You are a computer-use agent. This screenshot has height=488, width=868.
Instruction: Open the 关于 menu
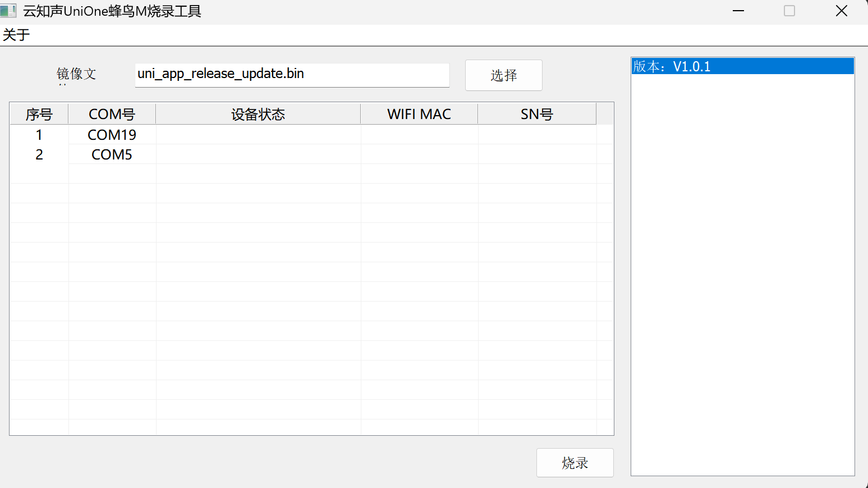point(16,35)
